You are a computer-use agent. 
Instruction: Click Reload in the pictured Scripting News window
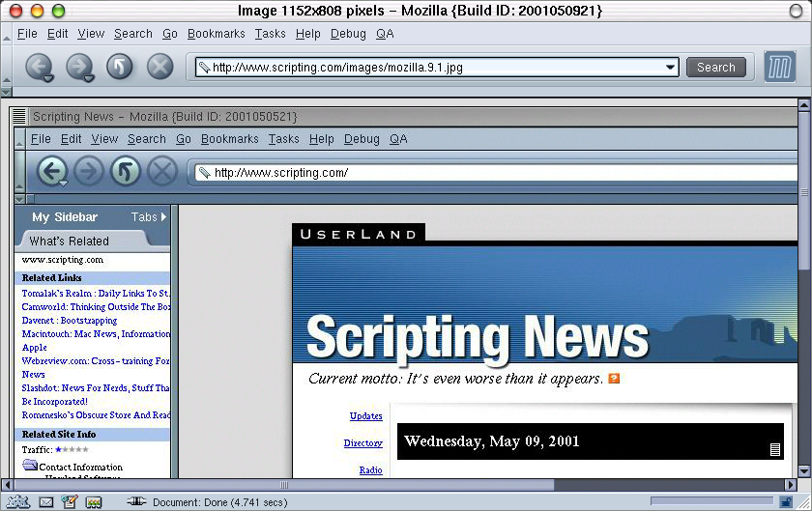(126, 171)
